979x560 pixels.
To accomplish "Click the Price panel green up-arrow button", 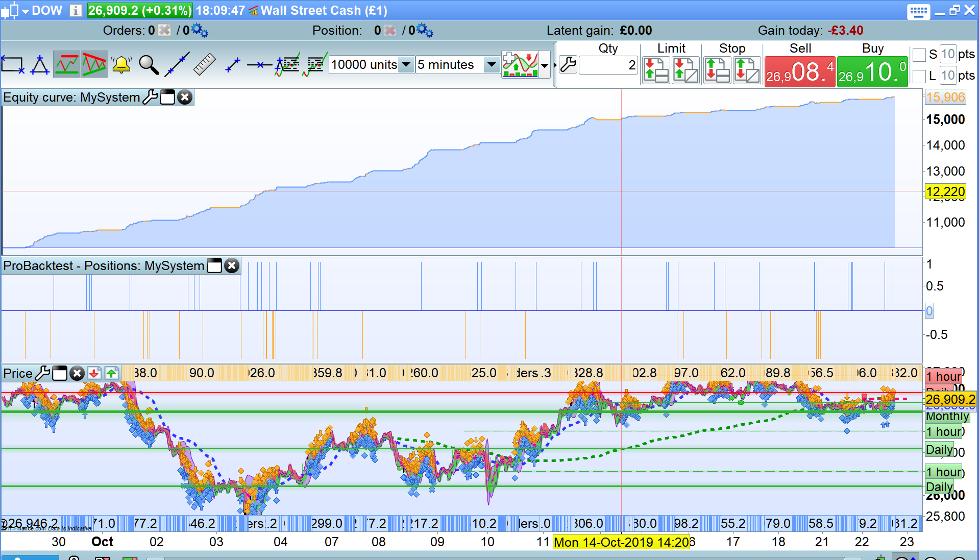I will click(111, 373).
